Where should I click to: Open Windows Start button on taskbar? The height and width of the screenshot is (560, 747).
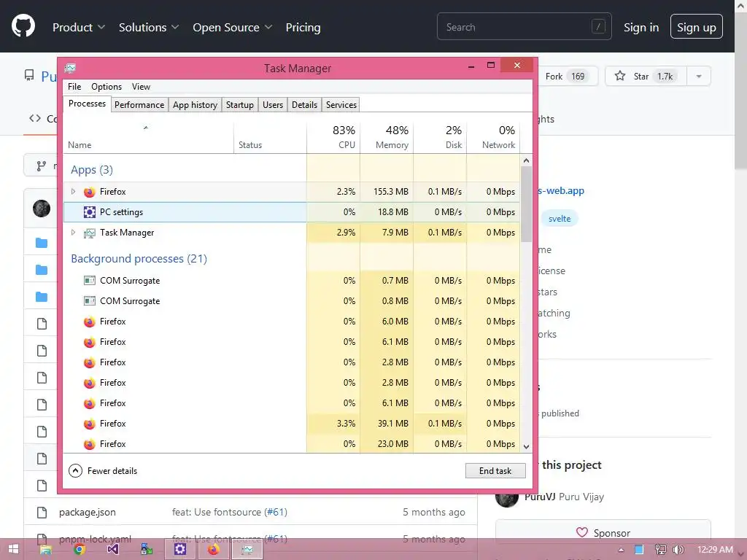13,550
